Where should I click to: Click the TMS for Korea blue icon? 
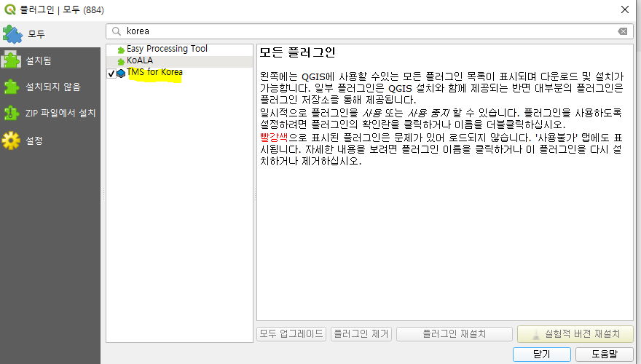(x=121, y=74)
